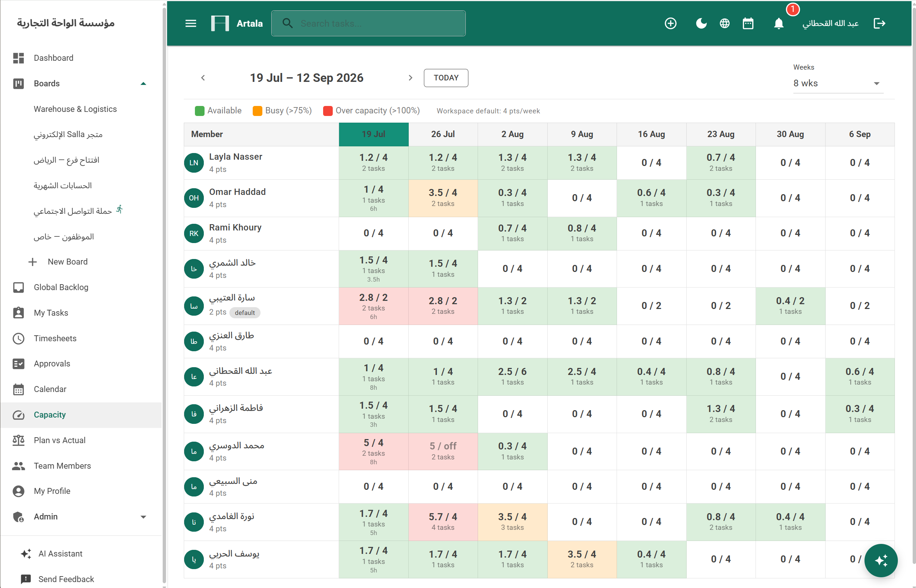The height and width of the screenshot is (588, 916).
Task: Open the Weeks dropdown showing 8 wks
Action: coord(838,83)
